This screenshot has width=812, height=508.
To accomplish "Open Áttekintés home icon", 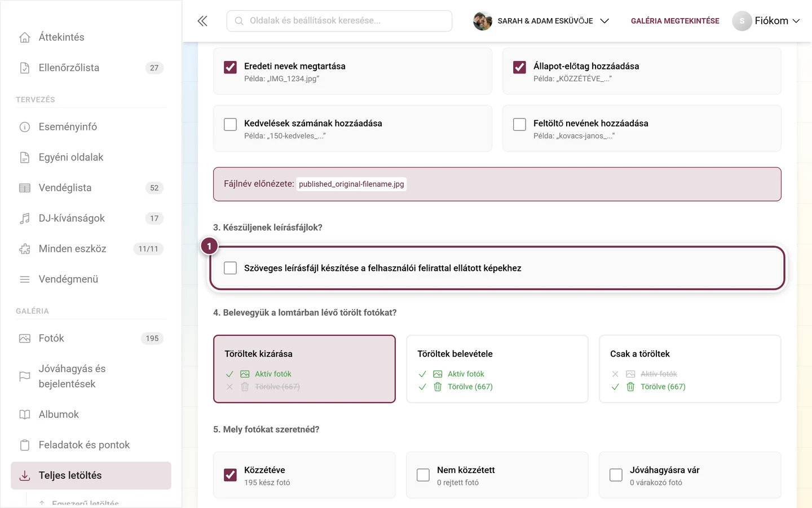I will tap(25, 37).
